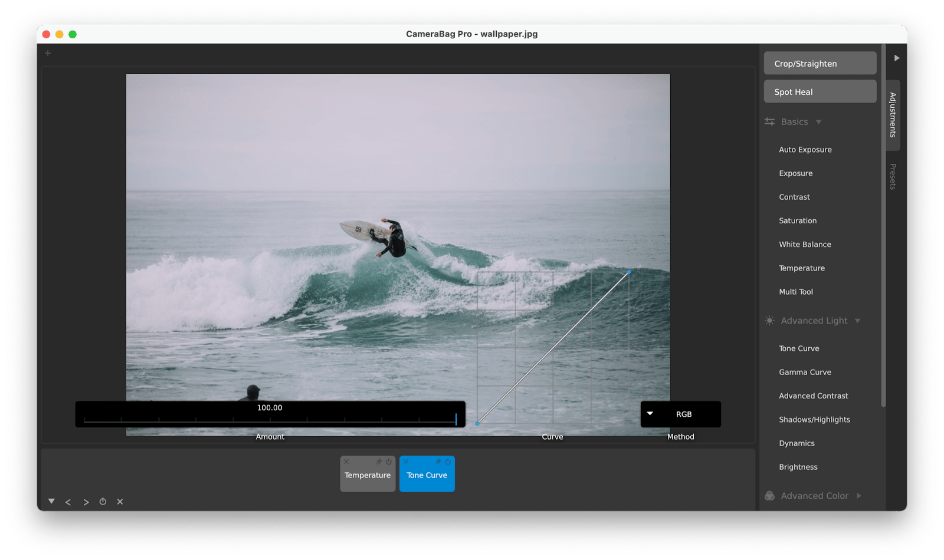Open the Crop/Straighten tool
The height and width of the screenshot is (560, 944).
(820, 63)
